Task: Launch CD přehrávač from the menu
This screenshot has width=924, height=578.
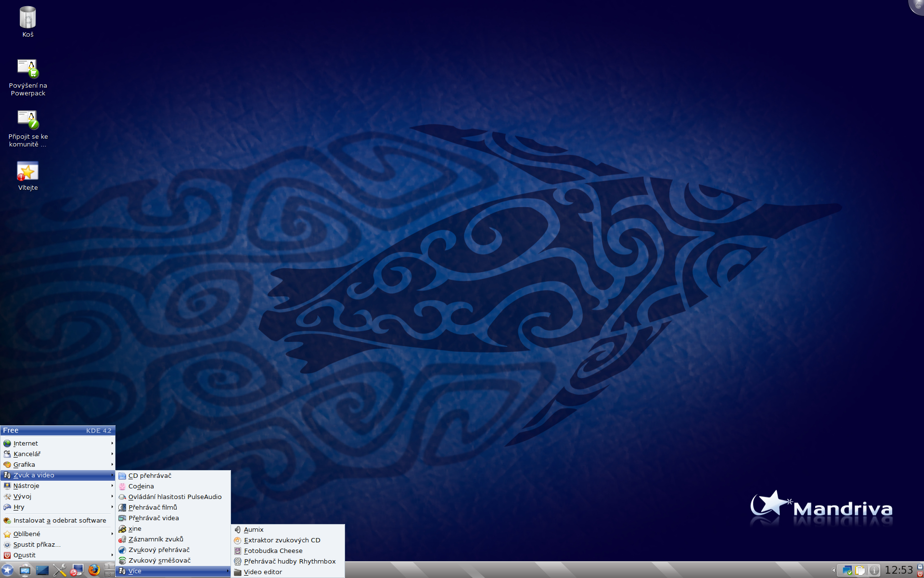Action: coord(173,475)
